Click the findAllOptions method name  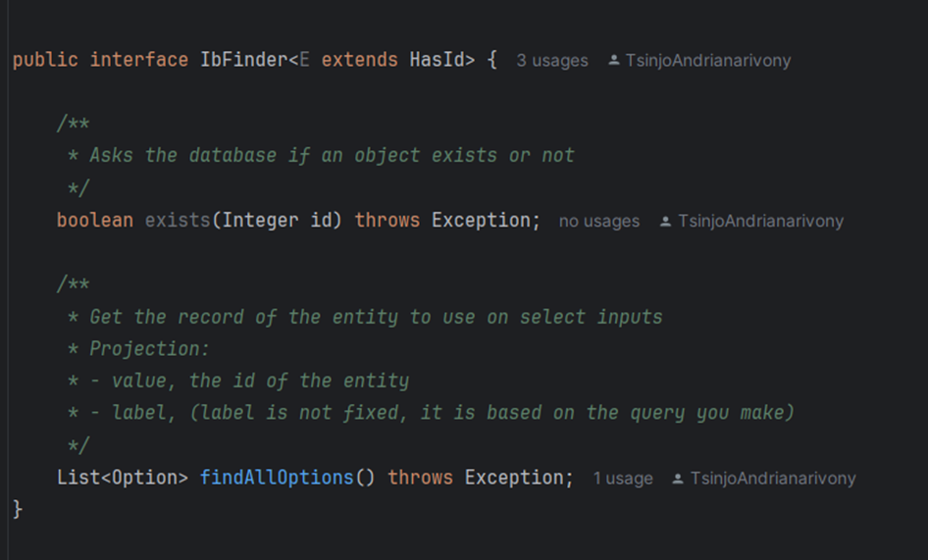coord(277,478)
